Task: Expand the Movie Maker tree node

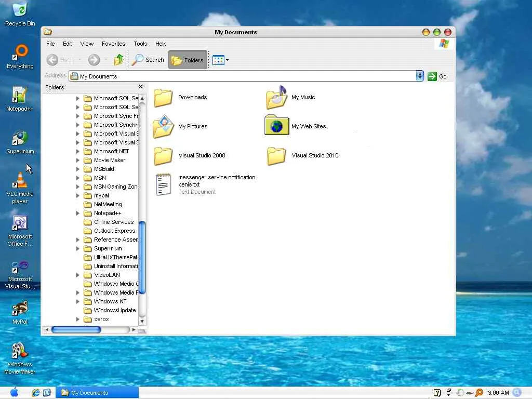Action: (x=78, y=160)
